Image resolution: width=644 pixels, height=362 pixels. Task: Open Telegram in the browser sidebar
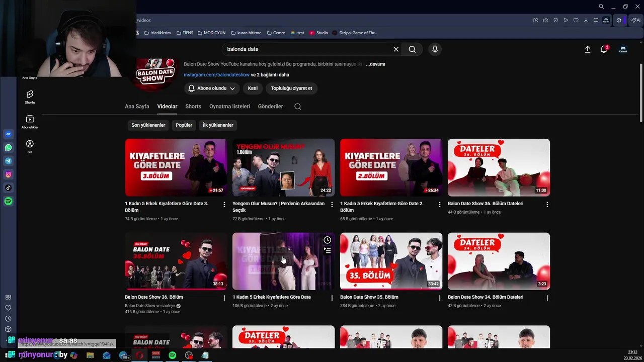[x=8, y=161]
